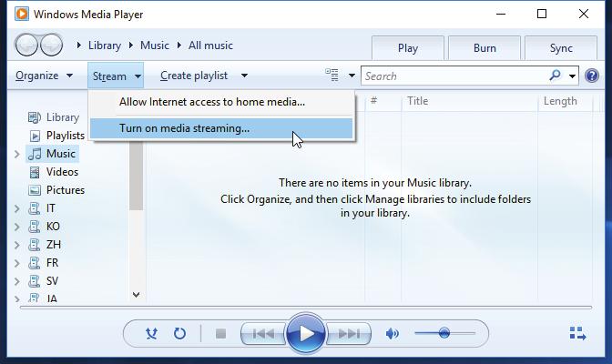Switch to the Sync tab

click(x=561, y=48)
